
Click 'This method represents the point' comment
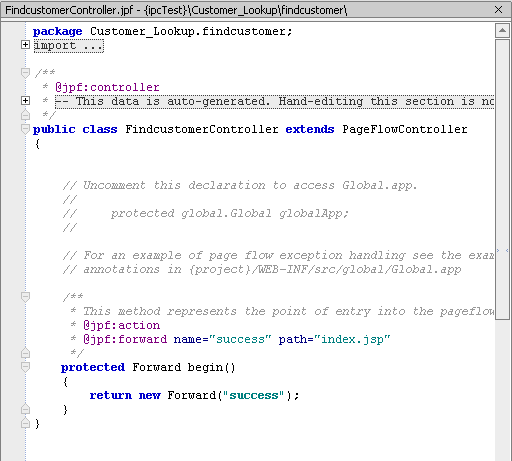(288, 311)
